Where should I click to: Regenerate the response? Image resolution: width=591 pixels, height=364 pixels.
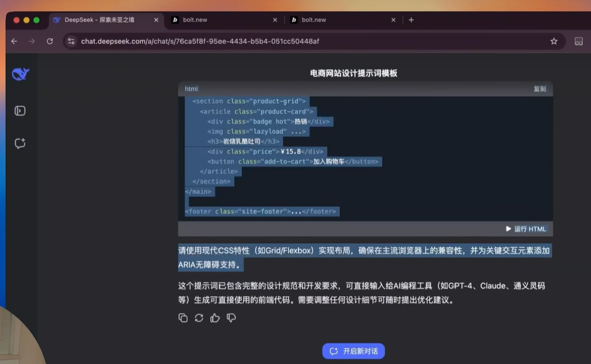(199, 318)
